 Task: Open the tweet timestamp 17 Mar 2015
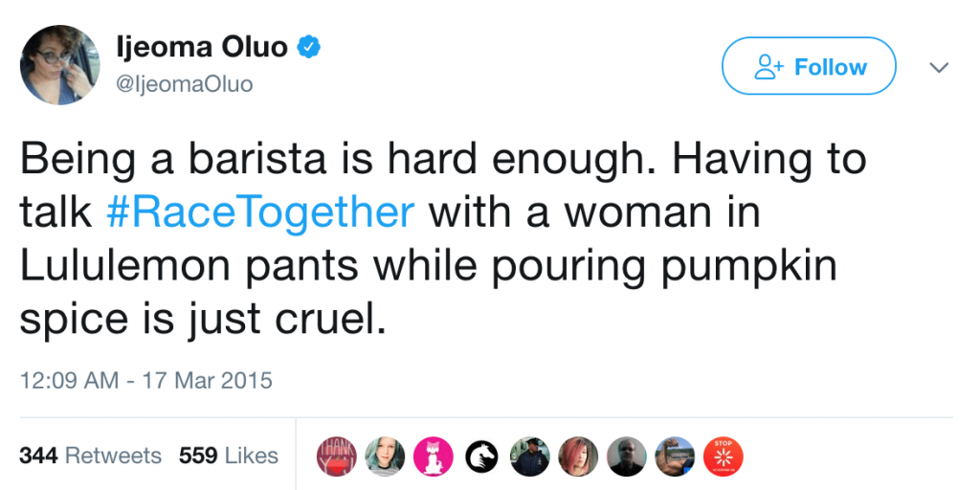point(145,380)
